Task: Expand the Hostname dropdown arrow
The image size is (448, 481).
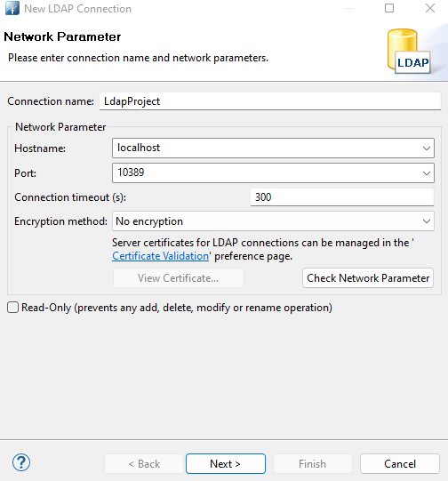Action: [x=427, y=148]
